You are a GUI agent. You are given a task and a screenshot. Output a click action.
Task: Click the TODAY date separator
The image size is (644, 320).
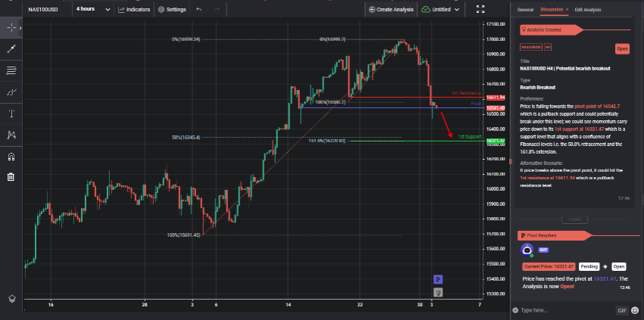click(x=574, y=219)
